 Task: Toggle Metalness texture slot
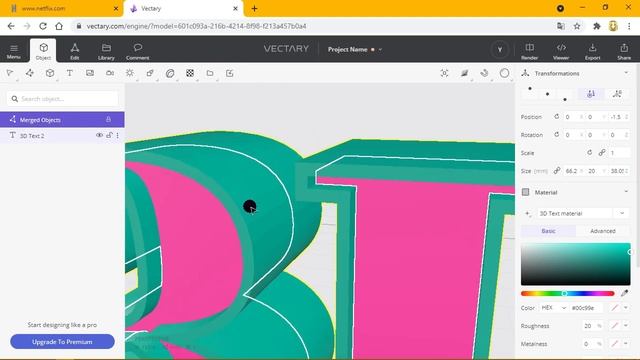pyautogui.click(x=614, y=343)
